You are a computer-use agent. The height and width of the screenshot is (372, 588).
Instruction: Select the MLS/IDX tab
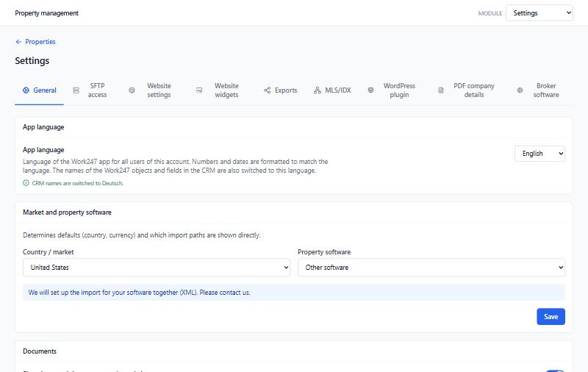[332, 90]
